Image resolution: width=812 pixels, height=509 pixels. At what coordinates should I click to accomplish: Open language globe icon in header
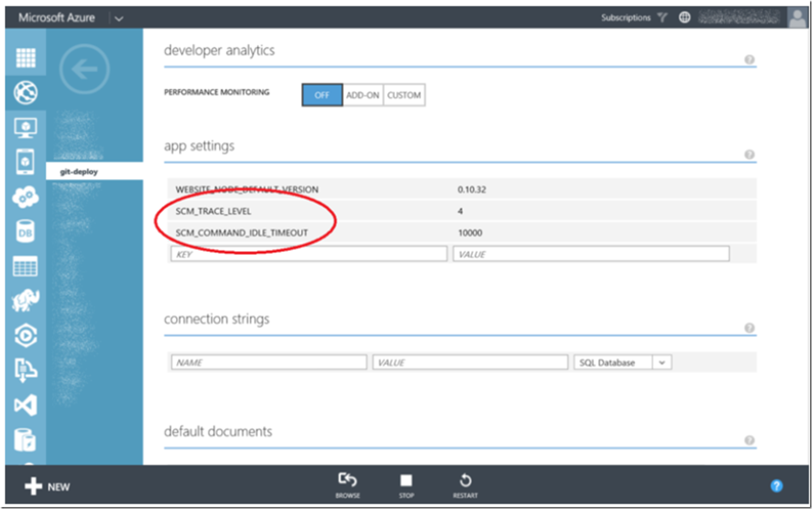click(x=684, y=17)
